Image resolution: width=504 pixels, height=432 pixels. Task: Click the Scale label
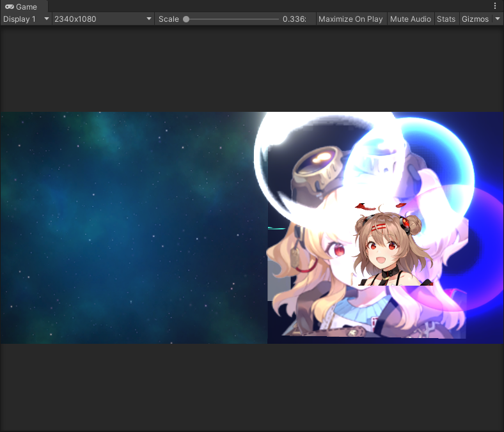point(169,19)
